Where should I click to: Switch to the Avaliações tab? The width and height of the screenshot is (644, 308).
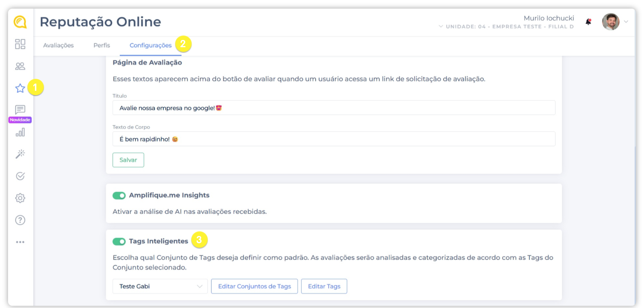pyautogui.click(x=58, y=45)
